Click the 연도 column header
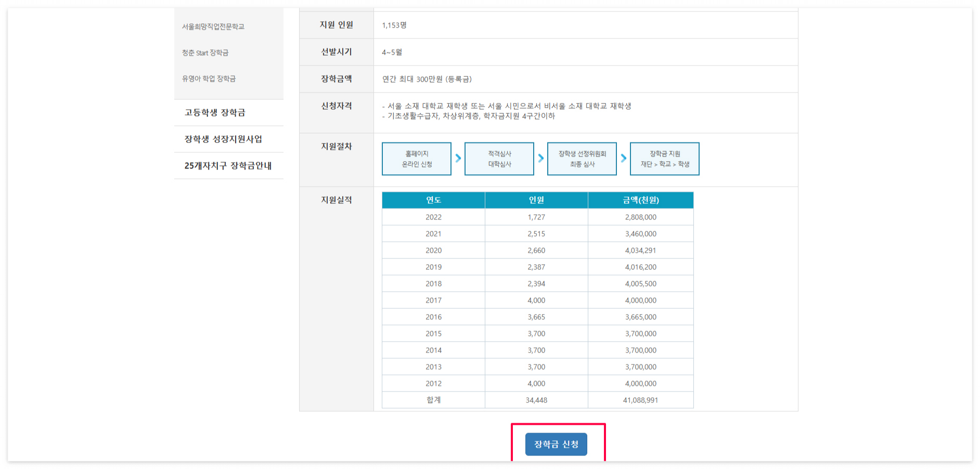 [433, 200]
